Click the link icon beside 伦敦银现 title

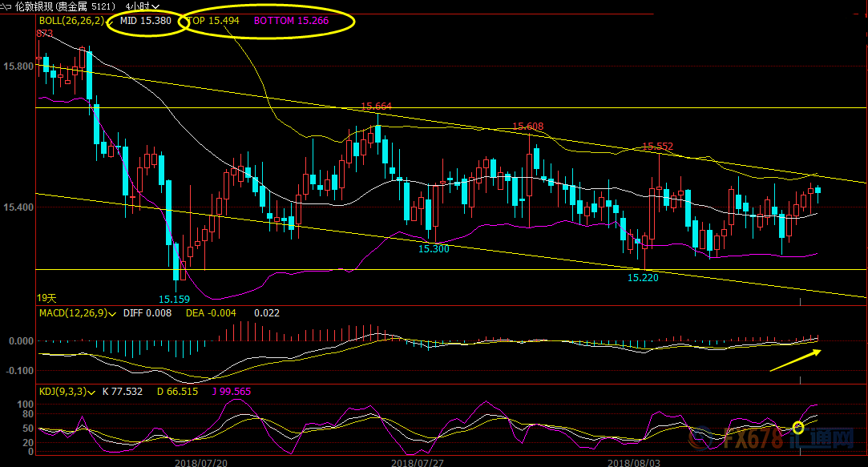point(6,6)
